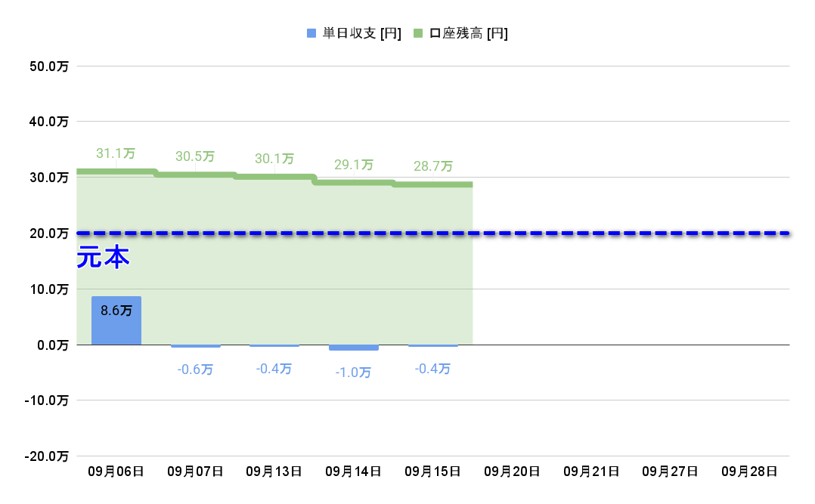Click the 元本 annotation text
The image size is (815, 504).
104,258
